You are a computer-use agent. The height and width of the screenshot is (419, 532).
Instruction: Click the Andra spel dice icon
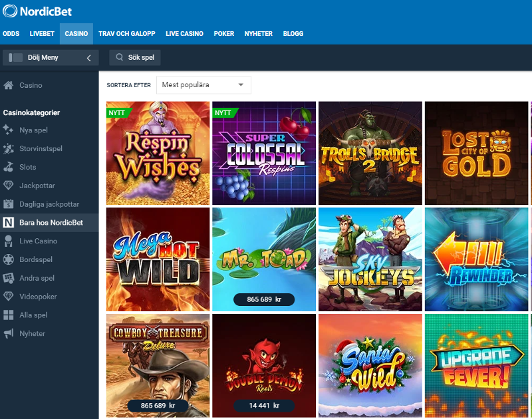pyautogui.click(x=8, y=278)
